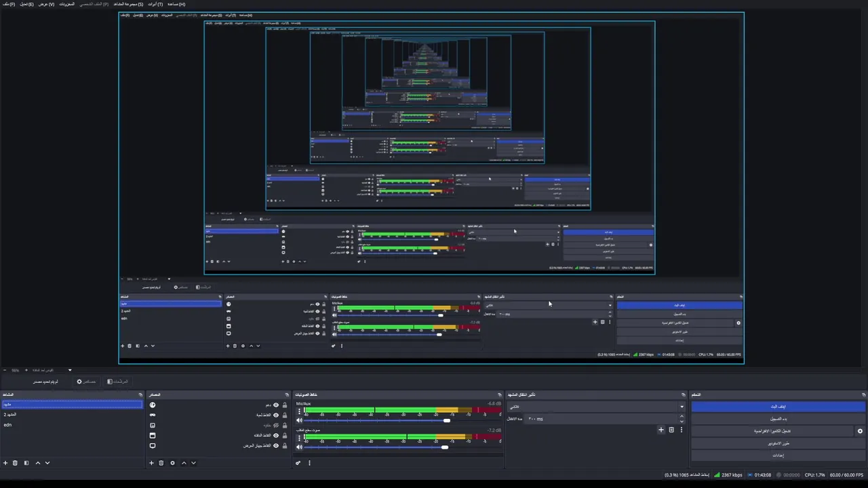Click the Start Virtual Camera button
The height and width of the screenshot is (488, 868).
(x=772, y=431)
